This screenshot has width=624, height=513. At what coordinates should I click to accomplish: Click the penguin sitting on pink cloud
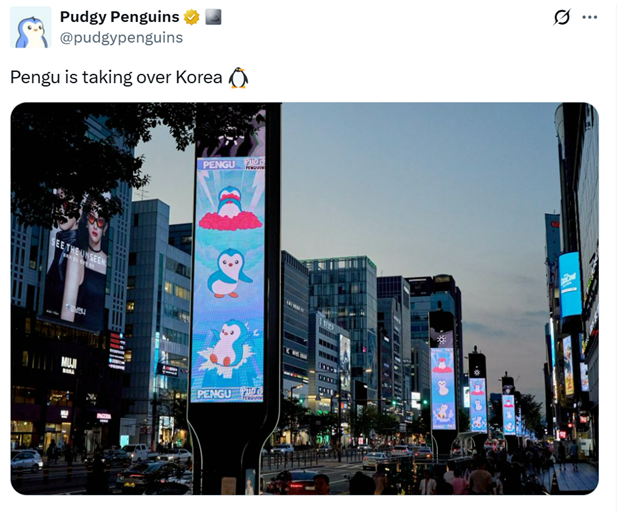tap(230, 208)
